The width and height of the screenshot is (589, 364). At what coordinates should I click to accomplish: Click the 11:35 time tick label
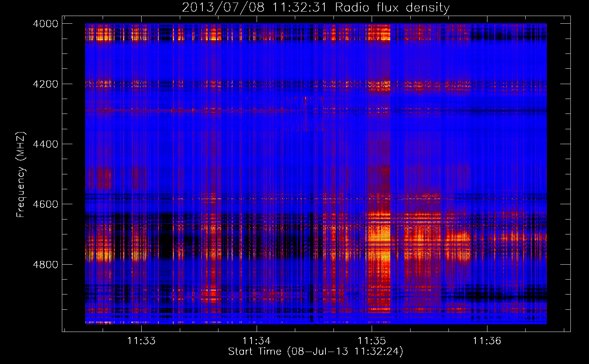pos(372,341)
